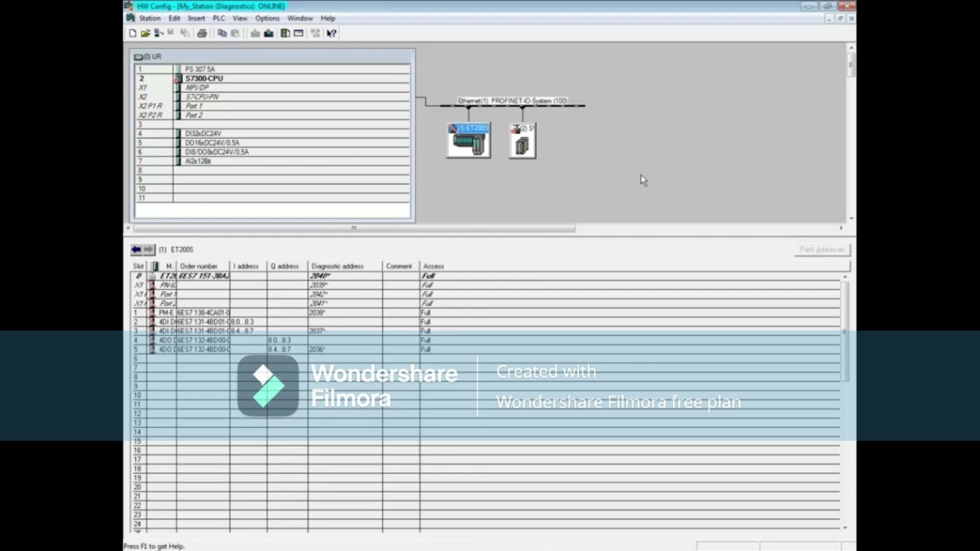Click the (0) UR rack title

click(x=152, y=57)
